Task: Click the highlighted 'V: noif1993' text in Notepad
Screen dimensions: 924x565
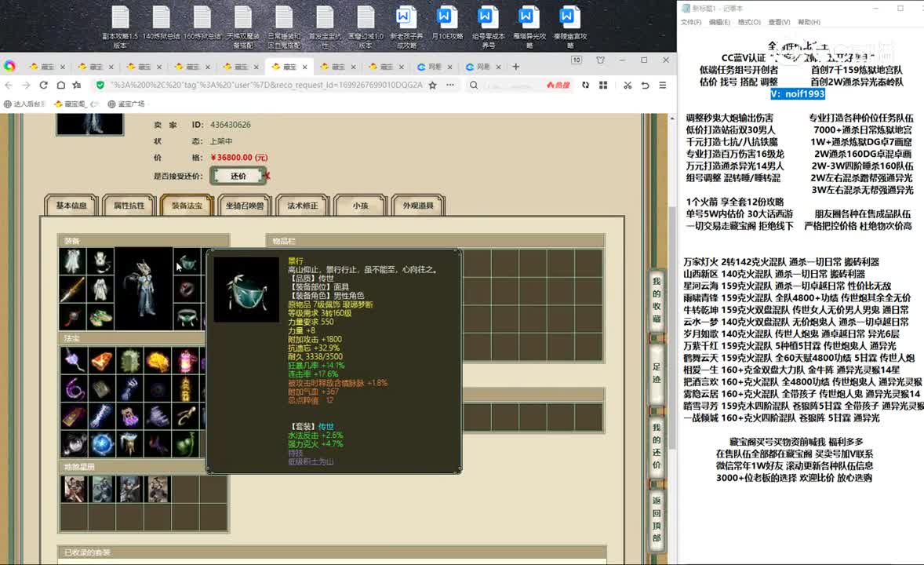Action: coord(797,93)
